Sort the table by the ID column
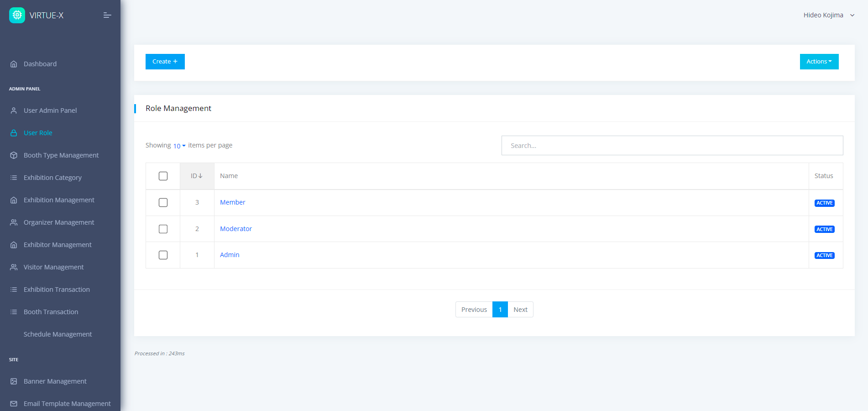 click(x=197, y=176)
